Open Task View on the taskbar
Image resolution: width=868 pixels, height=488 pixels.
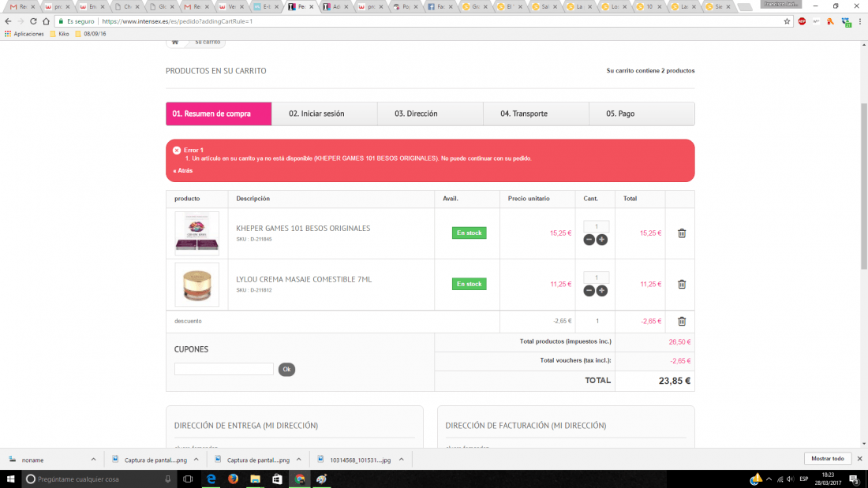pos(188,479)
